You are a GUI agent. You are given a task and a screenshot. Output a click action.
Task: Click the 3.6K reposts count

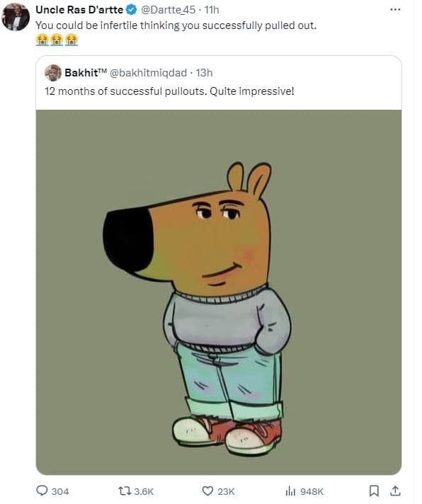(144, 491)
